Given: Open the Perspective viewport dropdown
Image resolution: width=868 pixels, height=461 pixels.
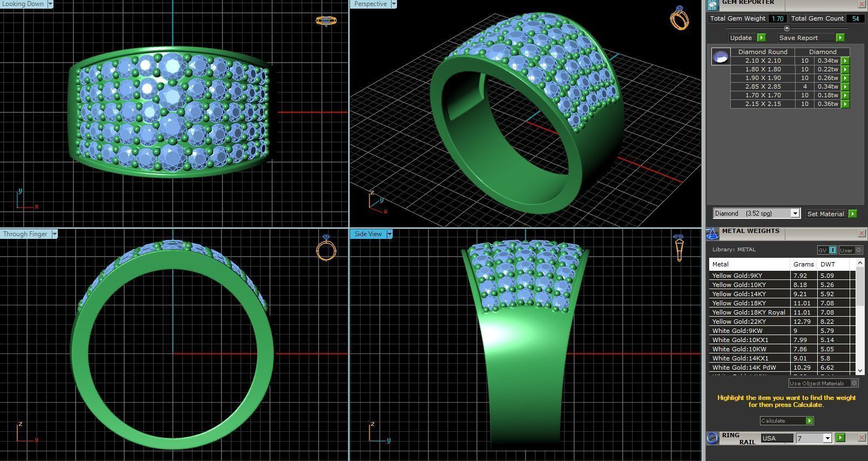Looking at the screenshot, I should pyautogui.click(x=394, y=4).
